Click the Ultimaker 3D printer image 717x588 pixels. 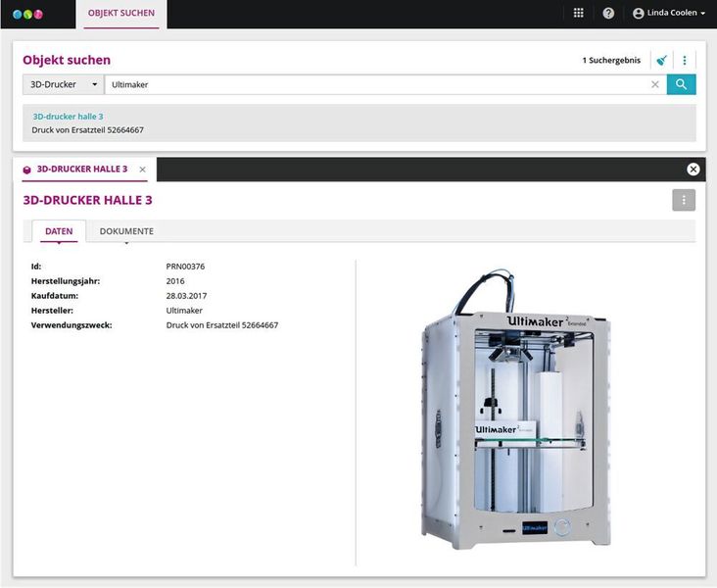pyautogui.click(x=516, y=409)
